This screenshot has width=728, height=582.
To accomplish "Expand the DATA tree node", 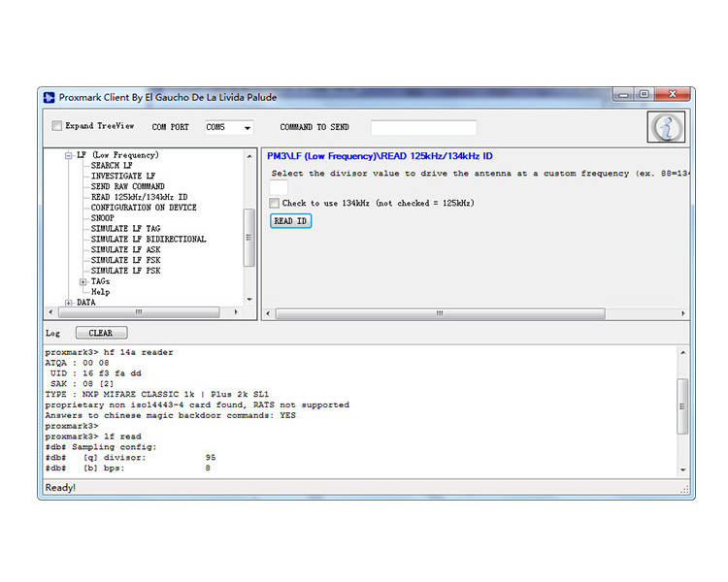I will pyautogui.click(x=69, y=303).
